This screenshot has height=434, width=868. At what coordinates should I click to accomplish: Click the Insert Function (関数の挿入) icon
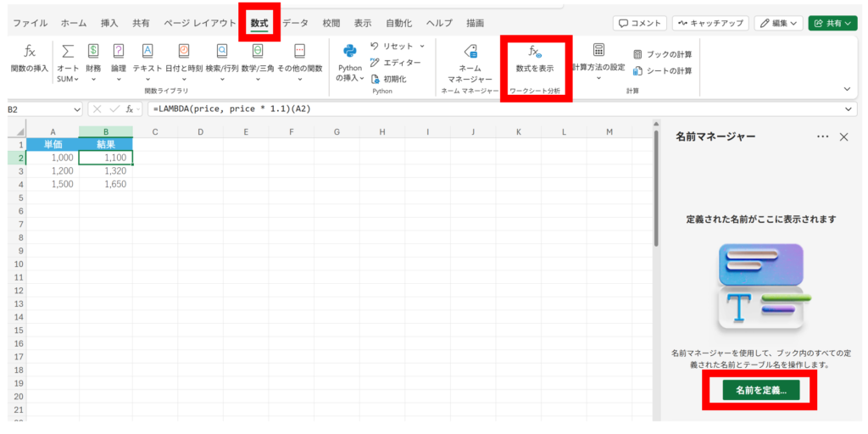point(30,53)
